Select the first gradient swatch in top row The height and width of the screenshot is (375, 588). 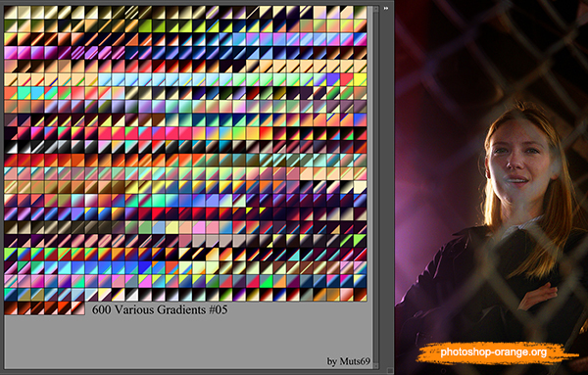tap(11, 13)
